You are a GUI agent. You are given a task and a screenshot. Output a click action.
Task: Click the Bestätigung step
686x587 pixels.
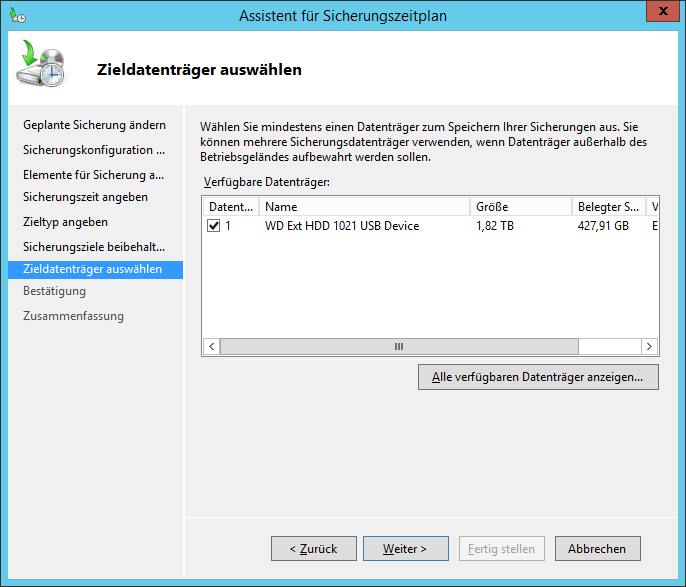[x=54, y=291]
